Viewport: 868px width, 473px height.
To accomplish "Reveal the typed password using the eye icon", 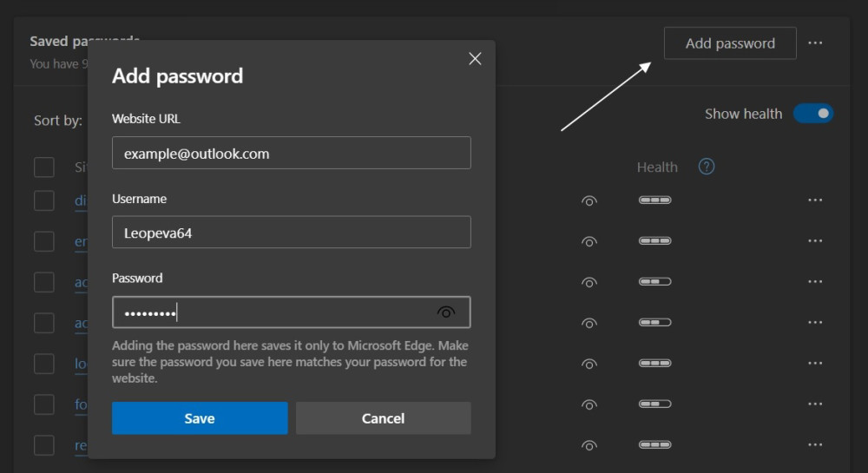I will (x=446, y=312).
